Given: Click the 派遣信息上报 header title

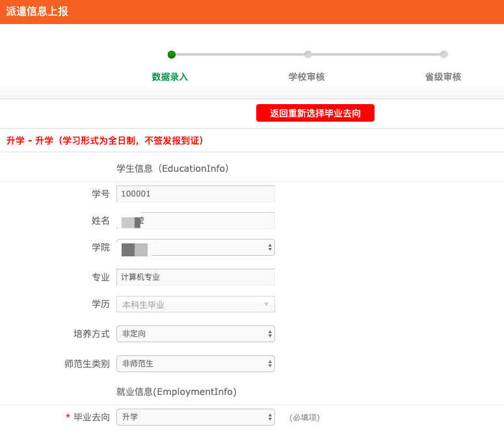Looking at the screenshot, I should pos(37,12).
